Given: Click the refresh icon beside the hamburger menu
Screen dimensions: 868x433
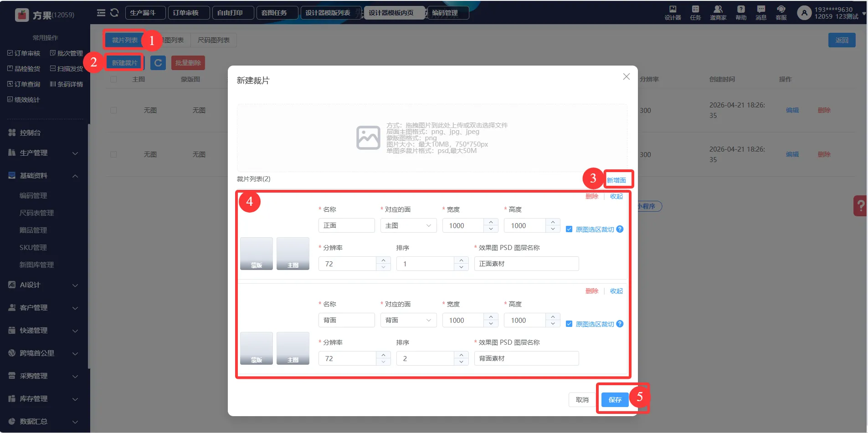Looking at the screenshot, I should pos(114,13).
